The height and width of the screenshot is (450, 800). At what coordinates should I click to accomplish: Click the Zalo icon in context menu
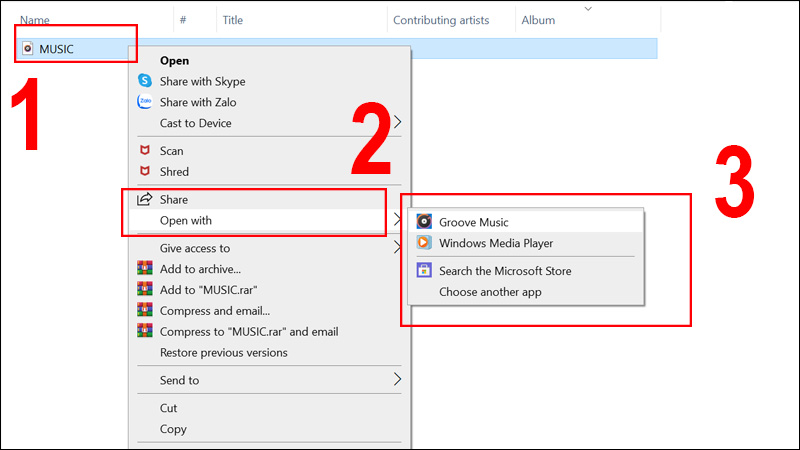click(x=145, y=102)
